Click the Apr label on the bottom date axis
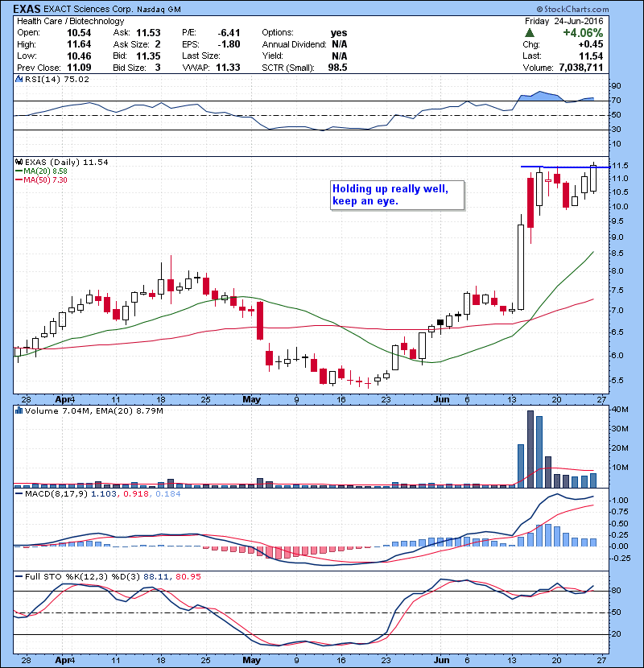This screenshot has width=644, height=668. [x=63, y=660]
